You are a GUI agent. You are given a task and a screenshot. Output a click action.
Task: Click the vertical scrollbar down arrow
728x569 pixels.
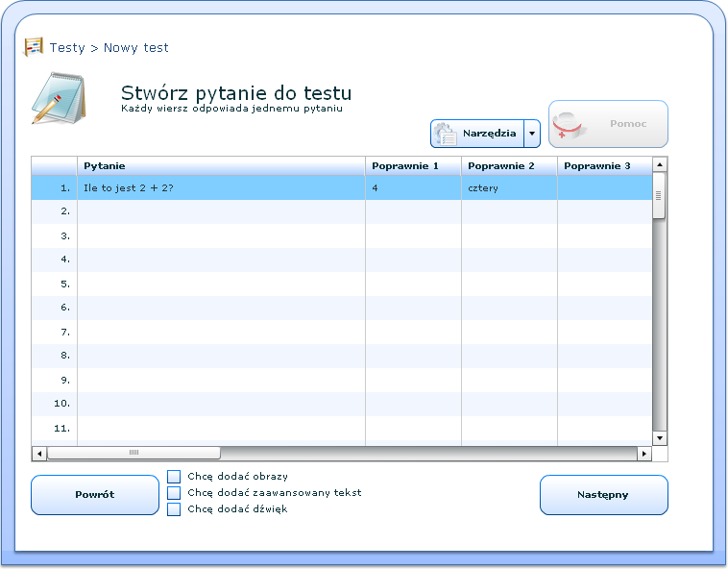(660, 438)
